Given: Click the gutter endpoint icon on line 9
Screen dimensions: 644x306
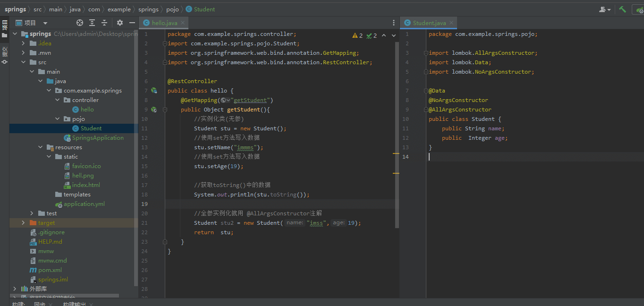Looking at the screenshot, I should [153, 110].
